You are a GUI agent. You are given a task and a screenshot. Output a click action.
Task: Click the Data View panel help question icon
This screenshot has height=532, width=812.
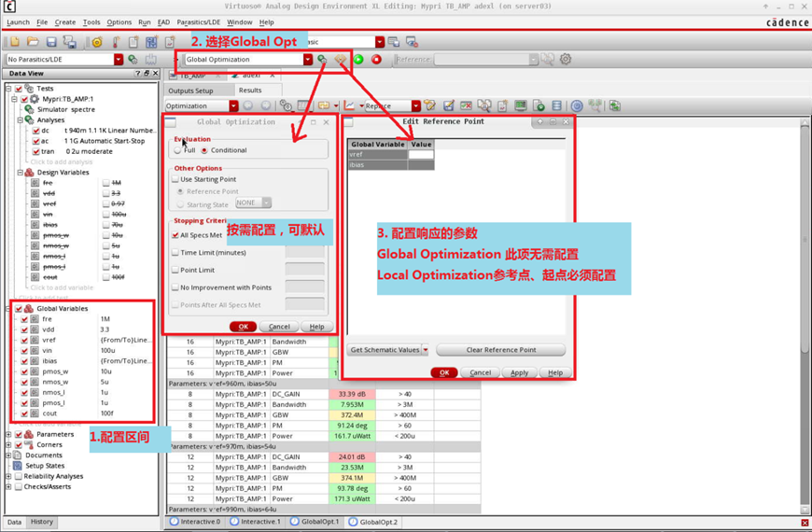pyautogui.click(x=138, y=74)
